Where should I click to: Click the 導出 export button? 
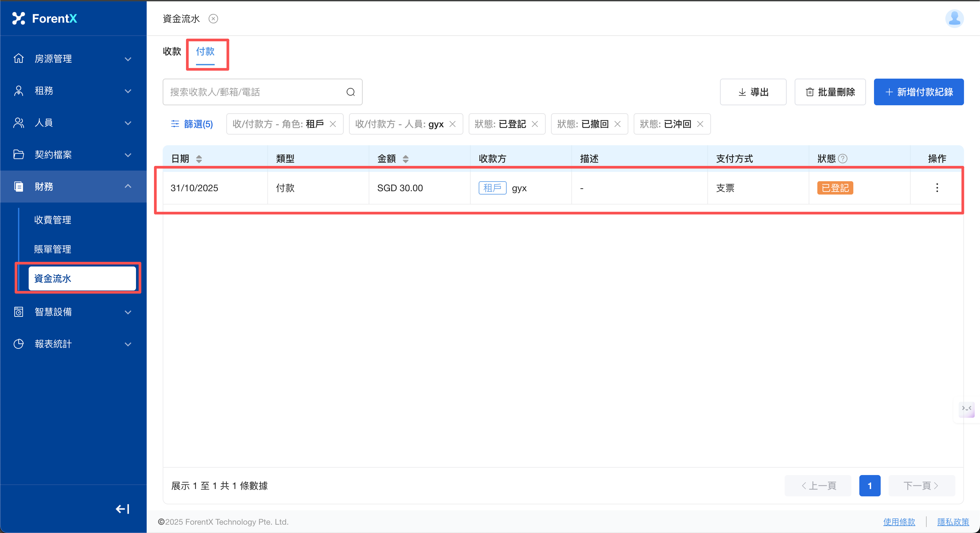click(x=753, y=92)
